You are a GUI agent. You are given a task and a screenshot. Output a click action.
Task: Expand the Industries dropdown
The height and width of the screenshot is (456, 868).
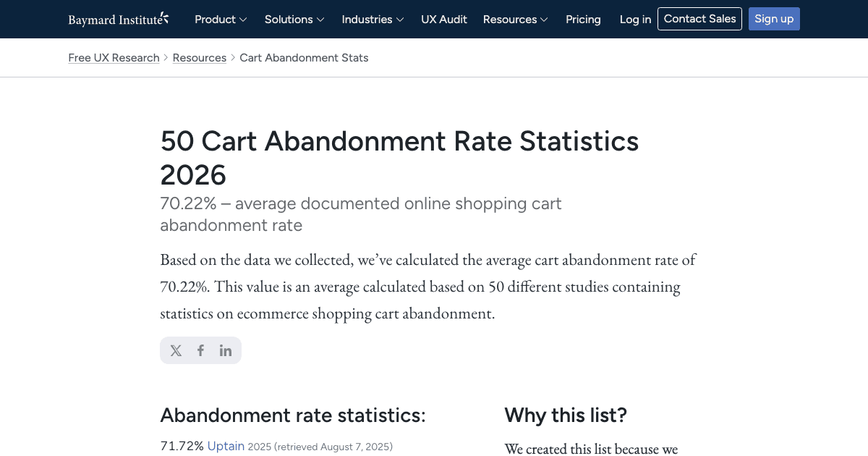click(x=373, y=20)
